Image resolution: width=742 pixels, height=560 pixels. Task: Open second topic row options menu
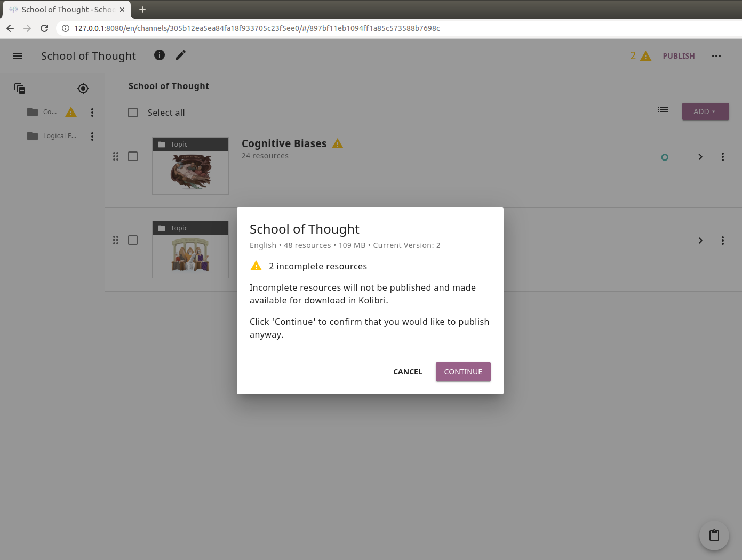tap(723, 241)
